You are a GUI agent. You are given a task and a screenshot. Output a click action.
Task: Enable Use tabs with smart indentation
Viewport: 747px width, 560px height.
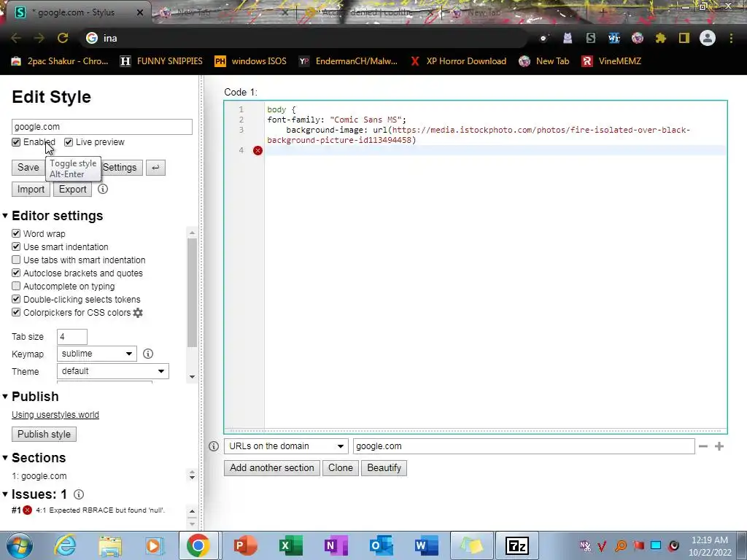[x=16, y=260]
